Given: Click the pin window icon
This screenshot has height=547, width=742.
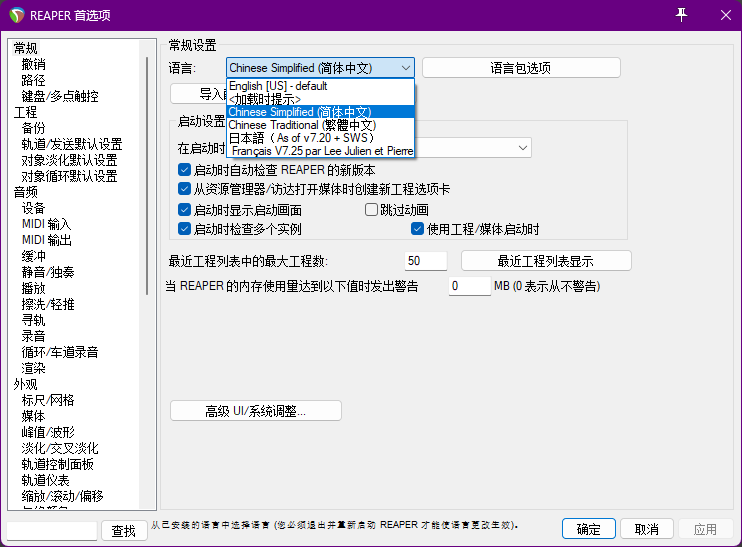Looking at the screenshot, I should (x=681, y=15).
